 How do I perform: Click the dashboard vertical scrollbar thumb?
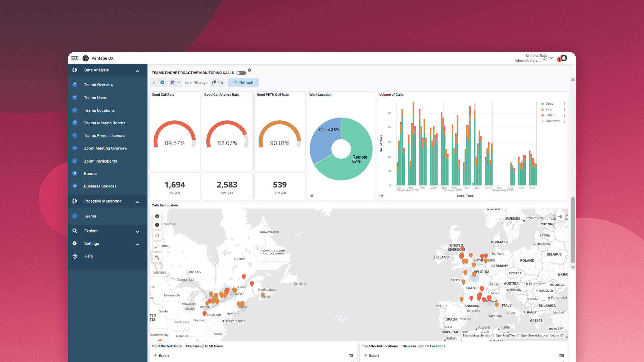coord(573,230)
